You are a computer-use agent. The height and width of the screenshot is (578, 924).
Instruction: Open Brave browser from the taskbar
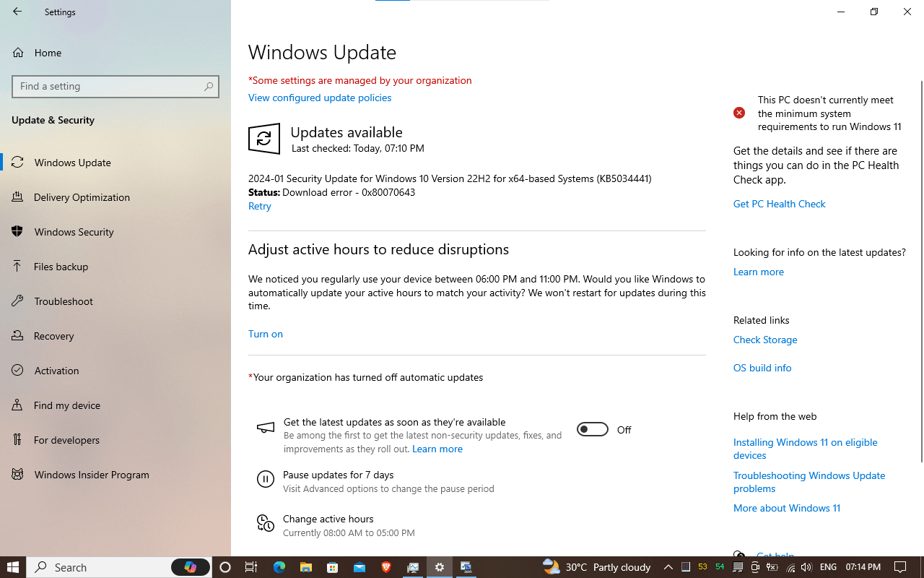tap(386, 567)
